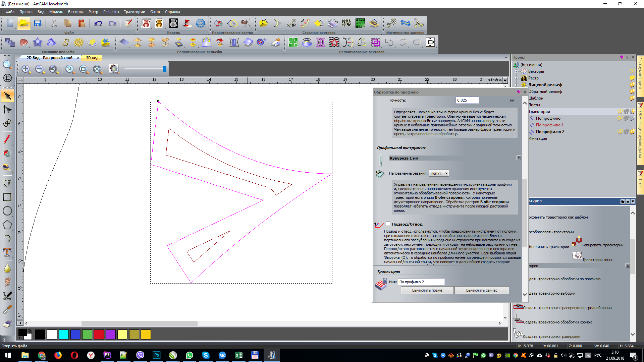The height and width of the screenshot is (362, 644).
Task: Open the Траектории menu
Action: pyautogui.click(x=135, y=12)
